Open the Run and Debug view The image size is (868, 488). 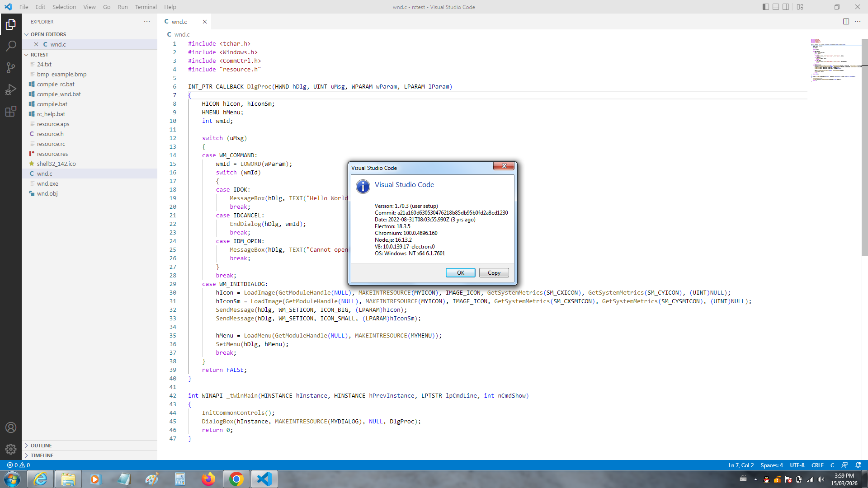11,89
